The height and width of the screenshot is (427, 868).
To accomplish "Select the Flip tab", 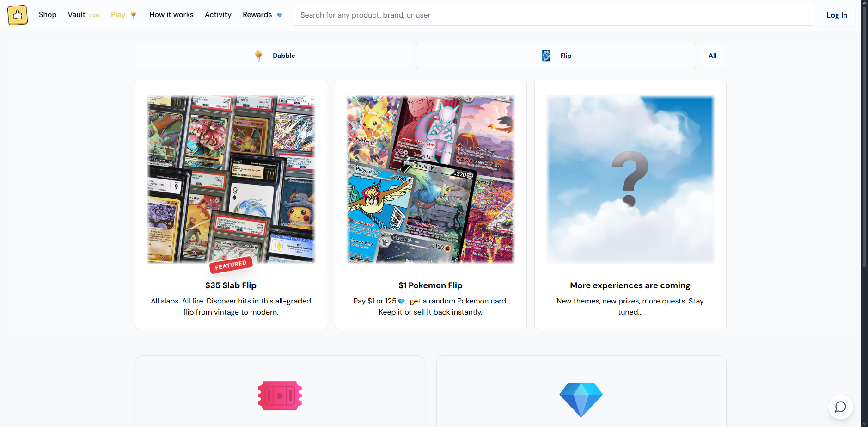I will 556,56.
